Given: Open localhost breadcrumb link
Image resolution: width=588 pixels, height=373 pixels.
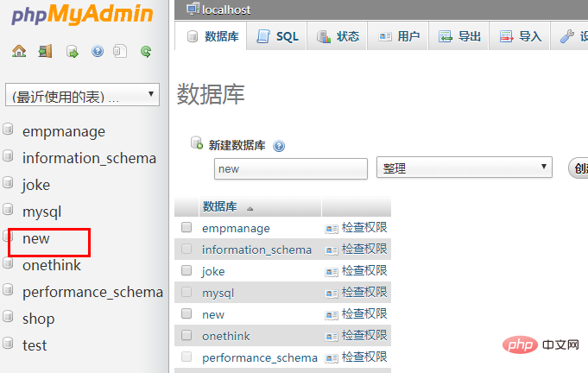Looking at the screenshot, I should pyautogui.click(x=226, y=9).
